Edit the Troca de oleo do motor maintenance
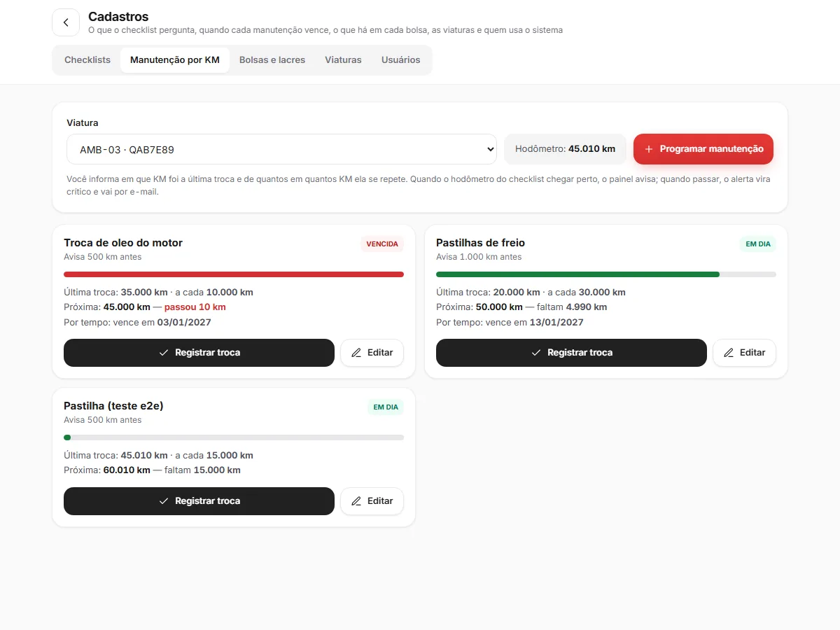840x630 pixels. pyautogui.click(x=372, y=353)
